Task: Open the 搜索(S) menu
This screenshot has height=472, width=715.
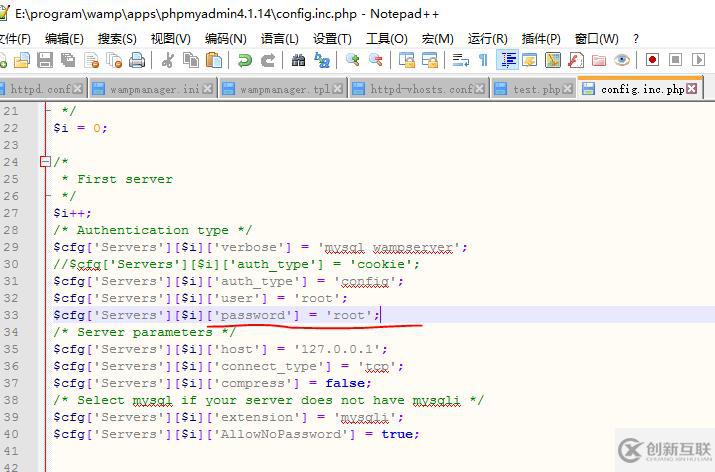Action: [x=117, y=39]
